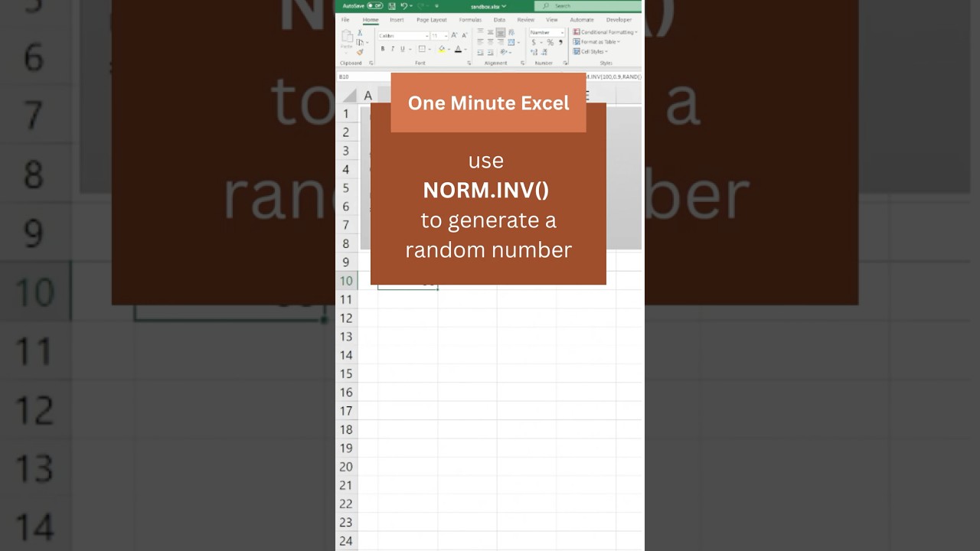The height and width of the screenshot is (551, 980).
Task: Open the File tab
Action: (x=345, y=20)
